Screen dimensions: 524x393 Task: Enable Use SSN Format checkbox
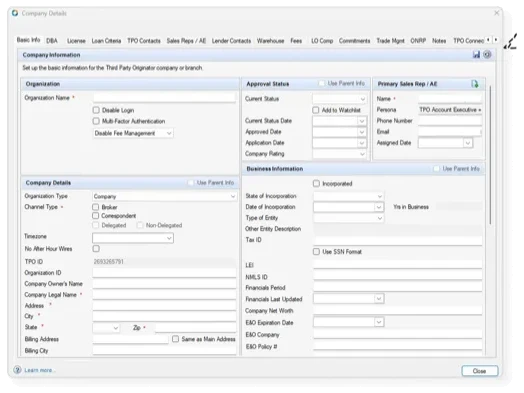click(316, 252)
